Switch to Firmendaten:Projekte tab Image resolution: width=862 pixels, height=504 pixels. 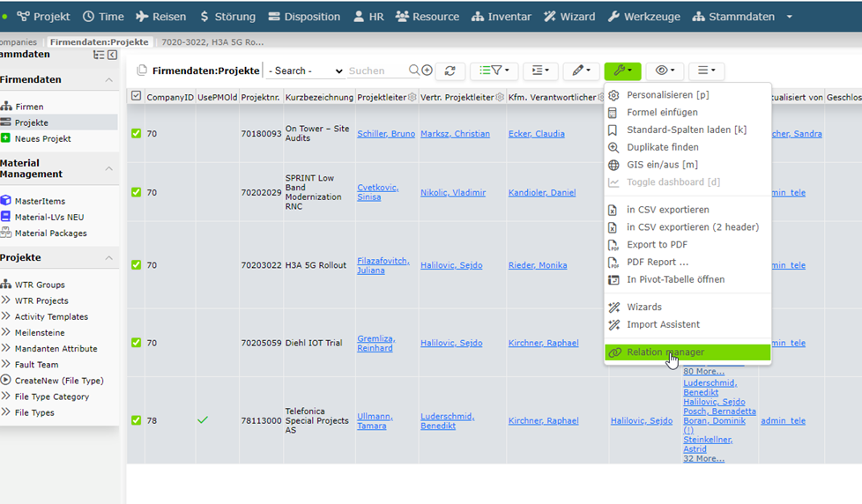[x=99, y=41]
